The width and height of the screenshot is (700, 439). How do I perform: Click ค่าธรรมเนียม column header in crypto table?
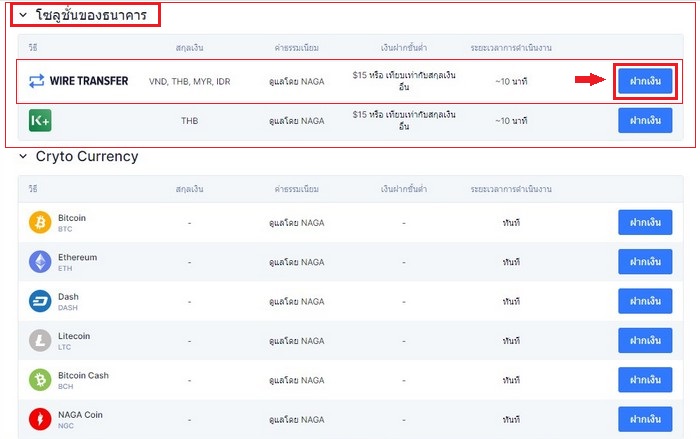[297, 189]
